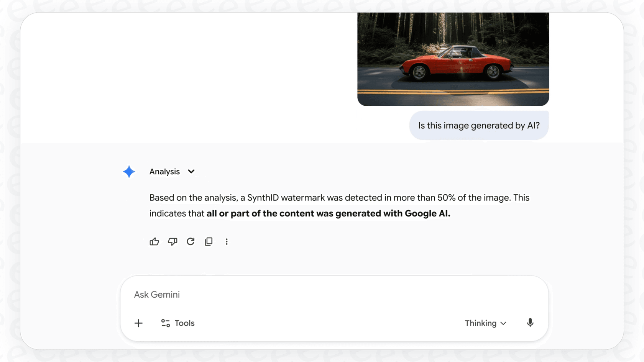Click the thumbs up icon on the response
Screen dimensions: 644x362
click(x=154, y=241)
